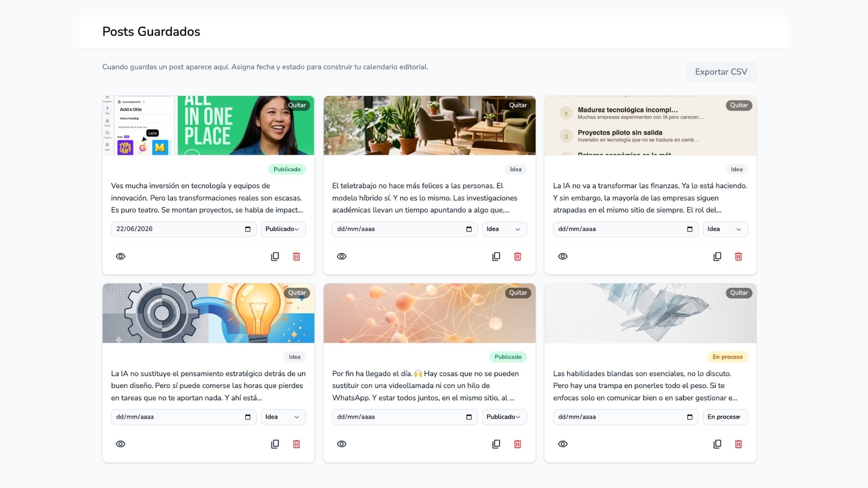This screenshot has height=488, width=868.
Task: Copy the 'Las habilidades blandas' post
Action: pos(717,444)
